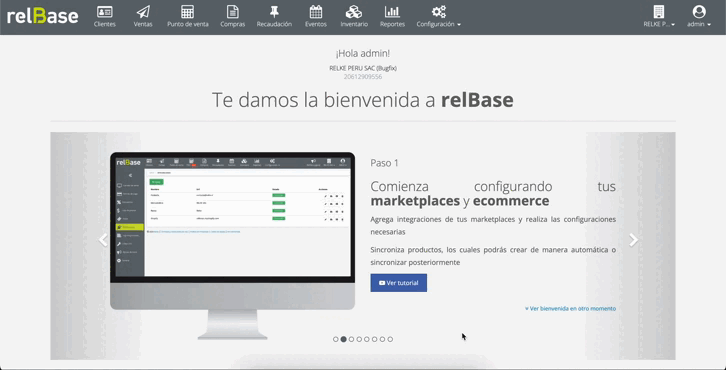Image resolution: width=726 pixels, height=370 pixels.
Task: Go to next carousel slide arrow
Action: point(633,240)
